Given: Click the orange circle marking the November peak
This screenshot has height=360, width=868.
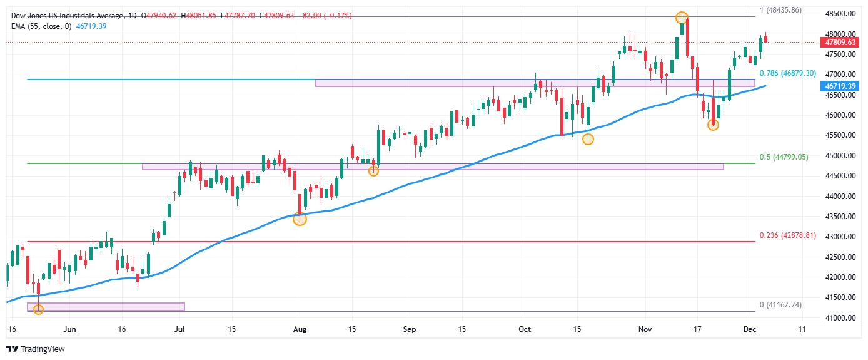Looking at the screenshot, I should click(x=682, y=18).
